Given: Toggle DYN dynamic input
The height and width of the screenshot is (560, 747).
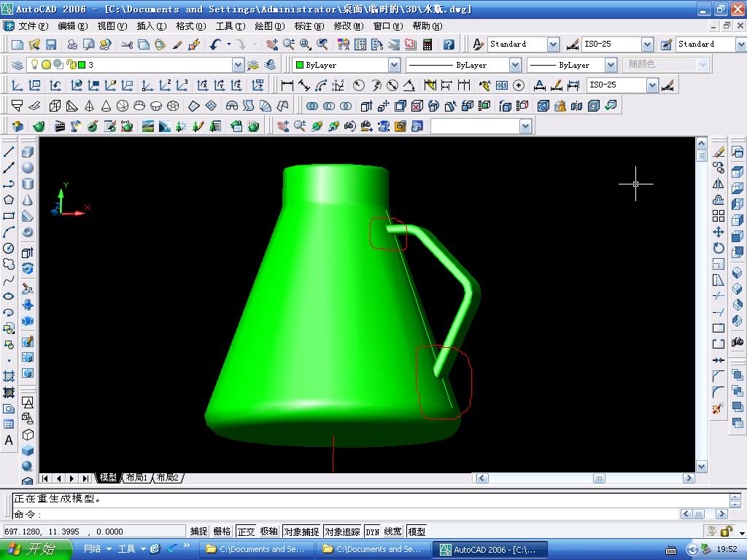Looking at the screenshot, I should [373, 532].
